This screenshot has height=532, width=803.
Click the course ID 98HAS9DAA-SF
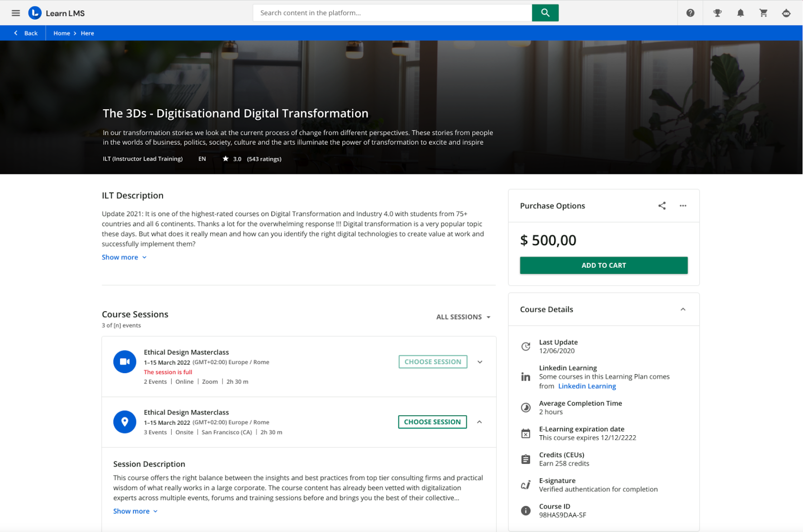coord(563,515)
